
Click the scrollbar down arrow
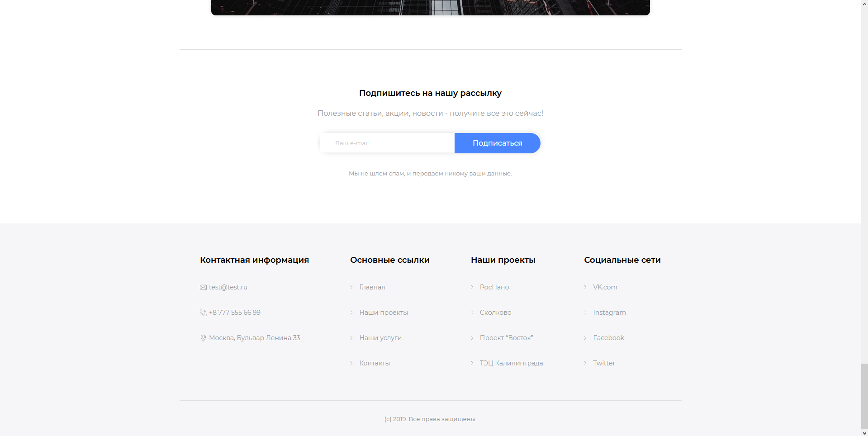click(864, 433)
